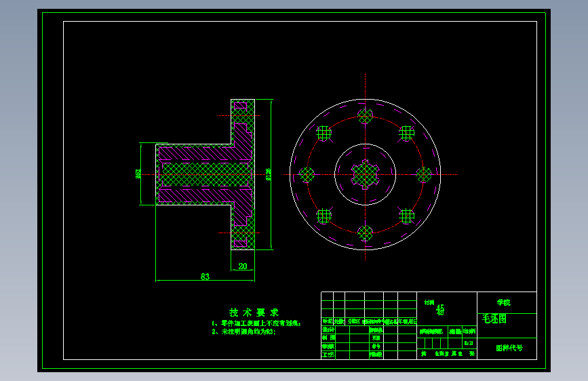This screenshot has height=381, width=588.
Task: Select the leftmost bolt hole on the horizontal centerline
Action: click(307, 174)
